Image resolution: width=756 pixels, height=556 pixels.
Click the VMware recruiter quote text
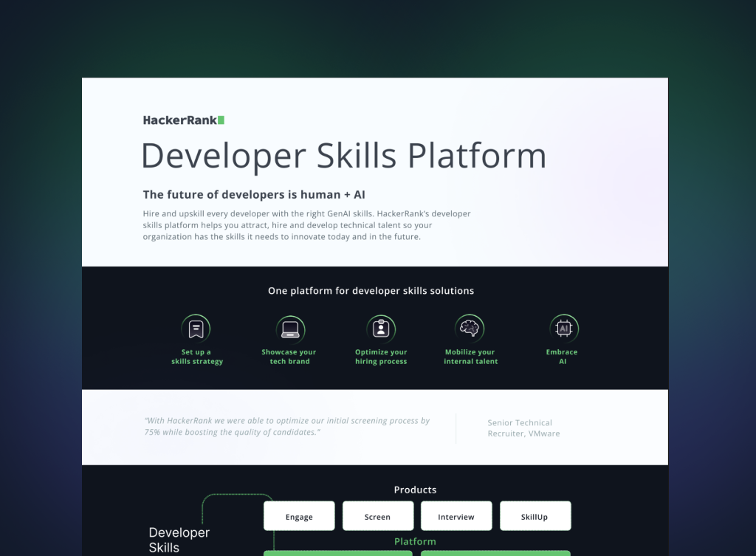point(287,426)
